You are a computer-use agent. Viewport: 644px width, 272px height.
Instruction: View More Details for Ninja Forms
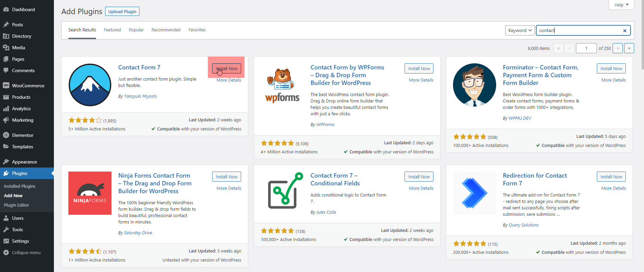pos(229,188)
